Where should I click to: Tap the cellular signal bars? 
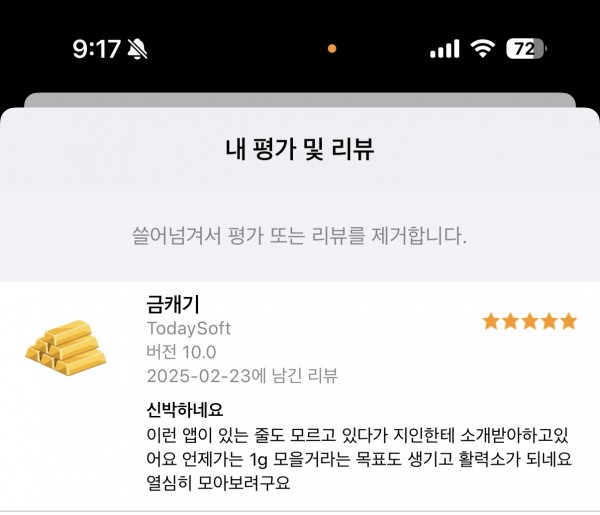pyautogui.click(x=445, y=49)
